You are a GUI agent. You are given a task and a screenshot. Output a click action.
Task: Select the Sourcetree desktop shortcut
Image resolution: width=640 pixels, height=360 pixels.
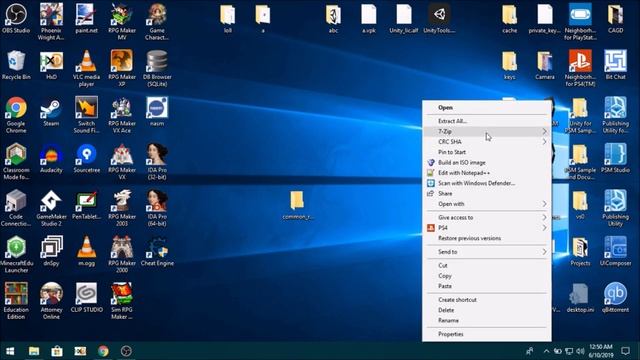[x=87, y=158]
